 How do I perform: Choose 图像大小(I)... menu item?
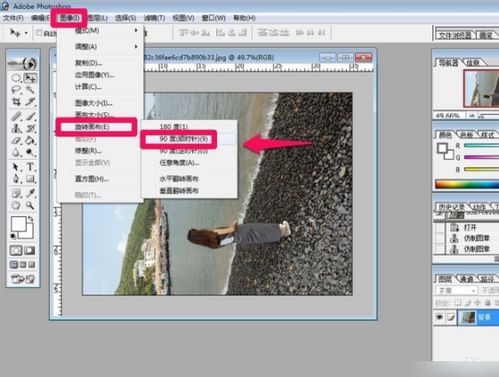pyautogui.click(x=100, y=103)
